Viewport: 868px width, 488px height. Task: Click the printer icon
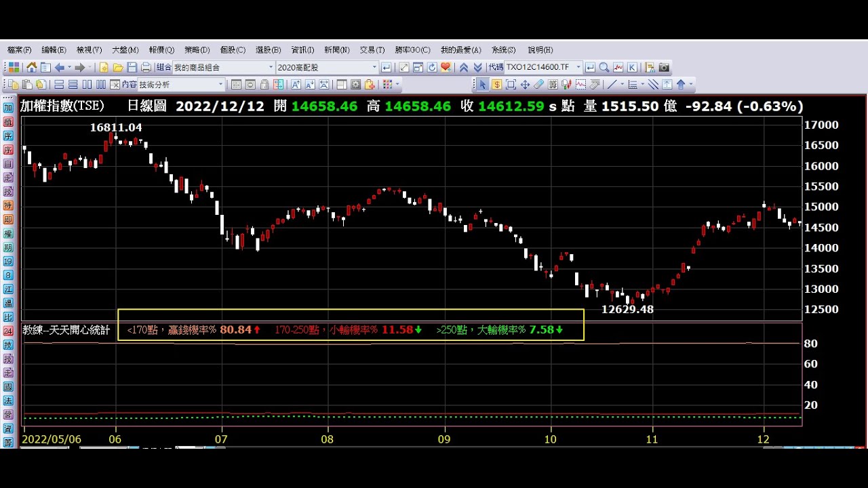click(x=146, y=67)
